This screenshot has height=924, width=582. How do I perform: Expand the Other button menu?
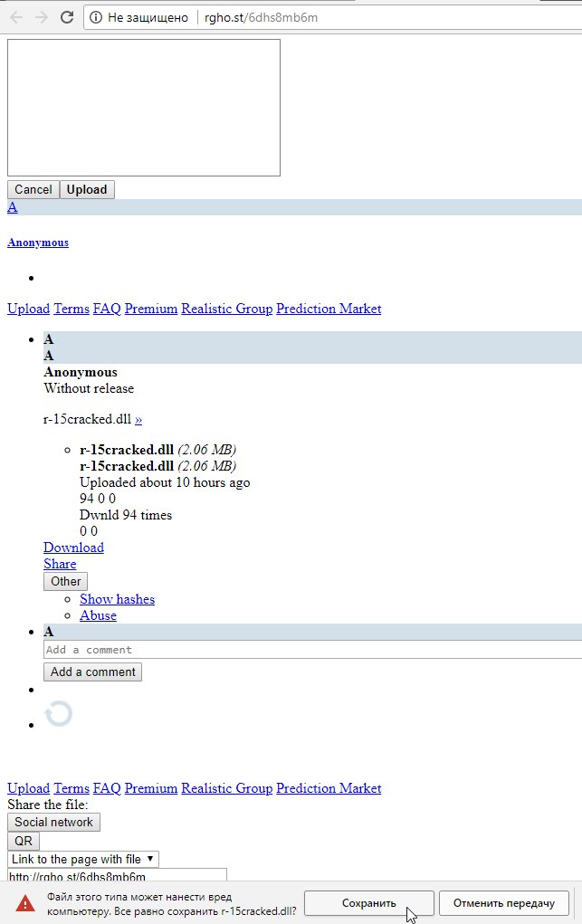pos(65,582)
